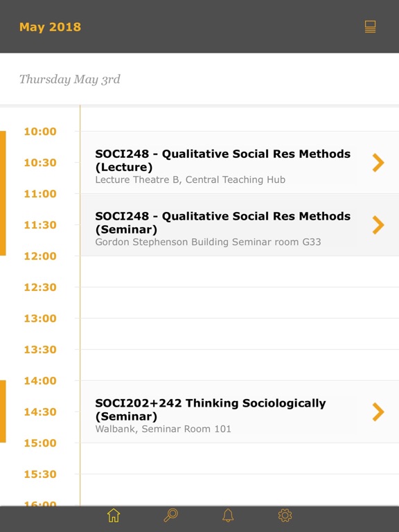399x532 pixels.
Task: Tap the search magnifier icon
Action: 170,515
